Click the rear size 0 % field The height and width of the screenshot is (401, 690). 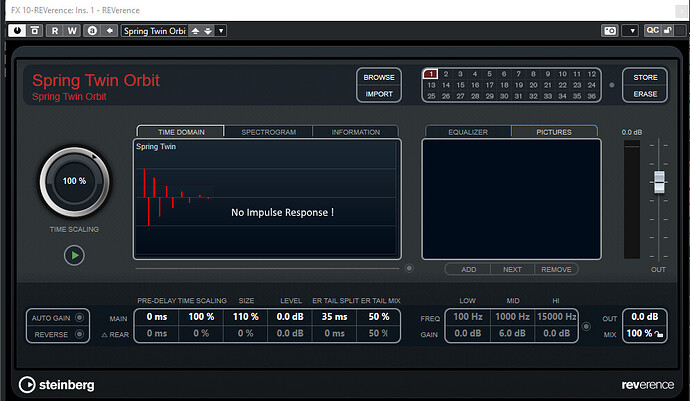(246, 334)
